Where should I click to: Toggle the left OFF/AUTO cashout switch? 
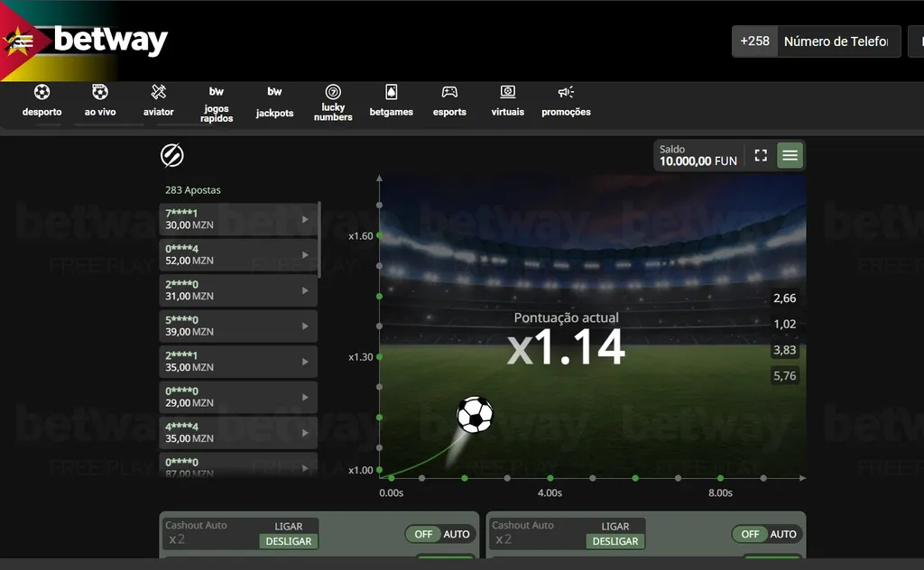tap(439, 534)
